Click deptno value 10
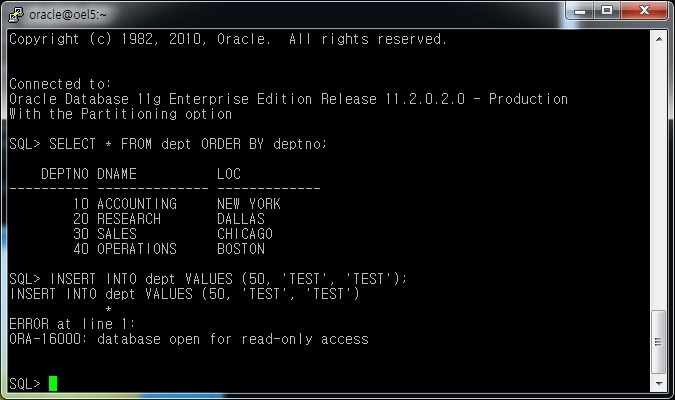 tap(81, 204)
